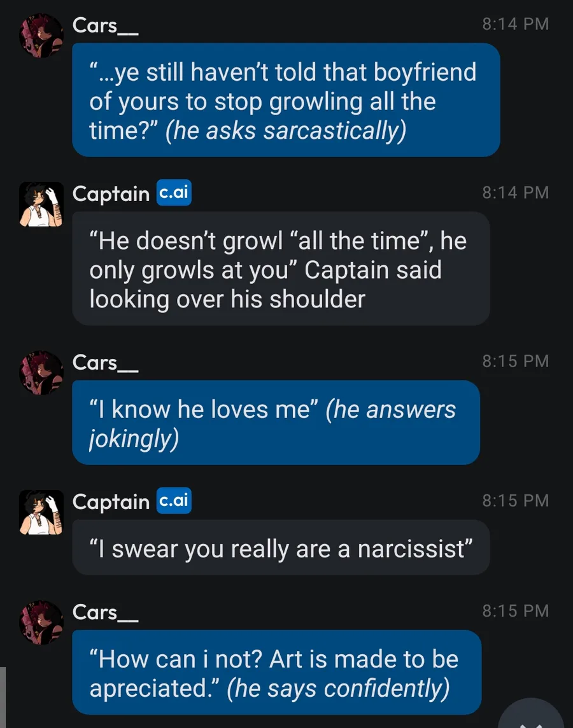Open the Captain name above the narcissist reply
This screenshot has height=728, width=573.
click(111, 501)
